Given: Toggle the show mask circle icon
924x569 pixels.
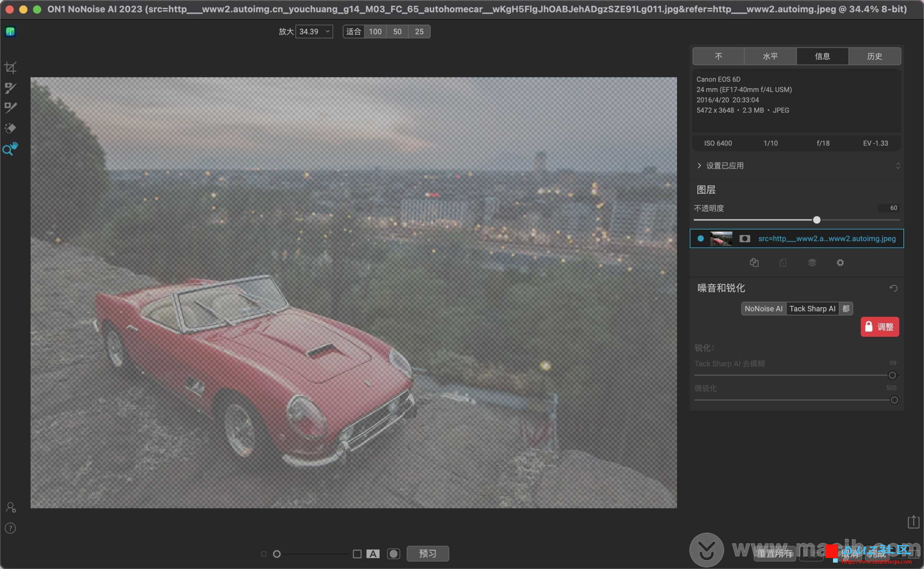Looking at the screenshot, I should pos(393,554).
